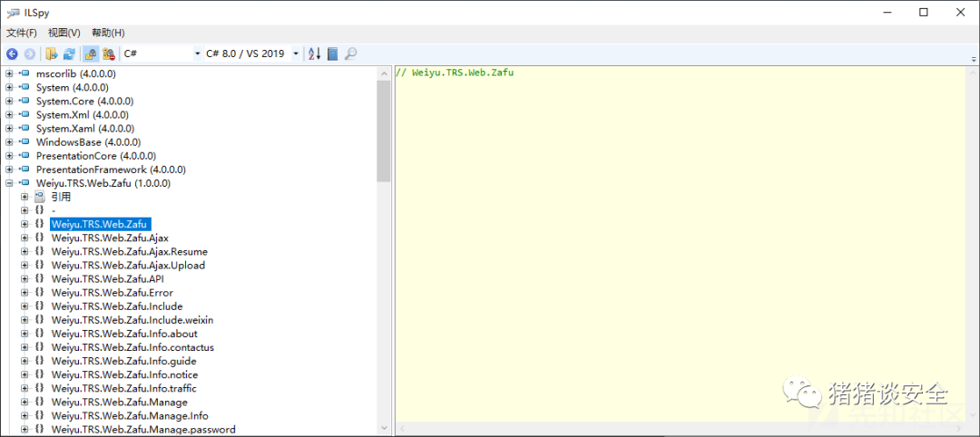Expand the WindowsBase assembly node
Viewport: 980px width, 437px height.
point(9,142)
